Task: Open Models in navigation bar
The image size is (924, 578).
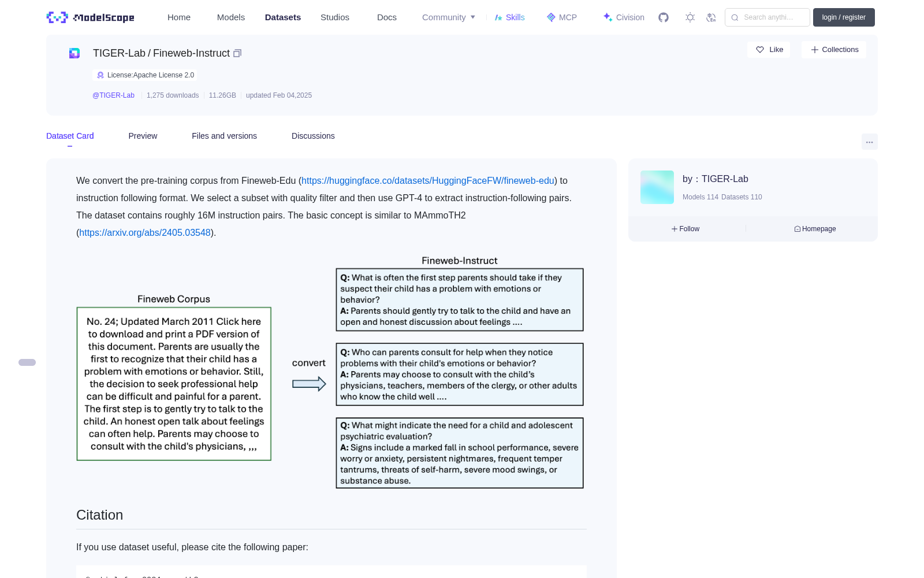Action: coord(231,17)
